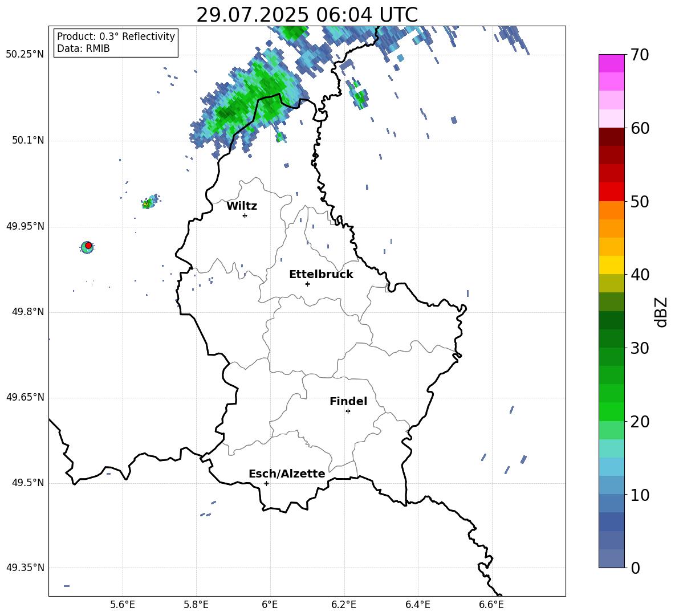Click the light cyan swatch between 10 and 20 dBZ
The image size is (675, 616).
point(611,448)
